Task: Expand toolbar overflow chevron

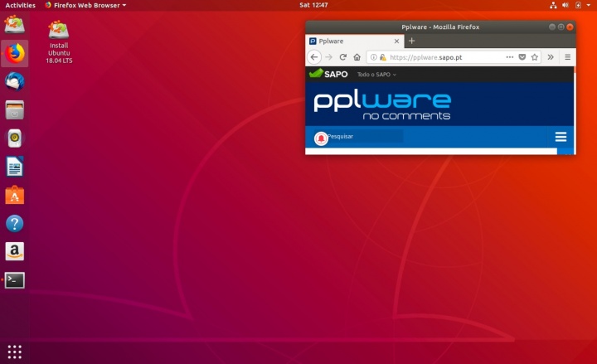Action: 551,57
